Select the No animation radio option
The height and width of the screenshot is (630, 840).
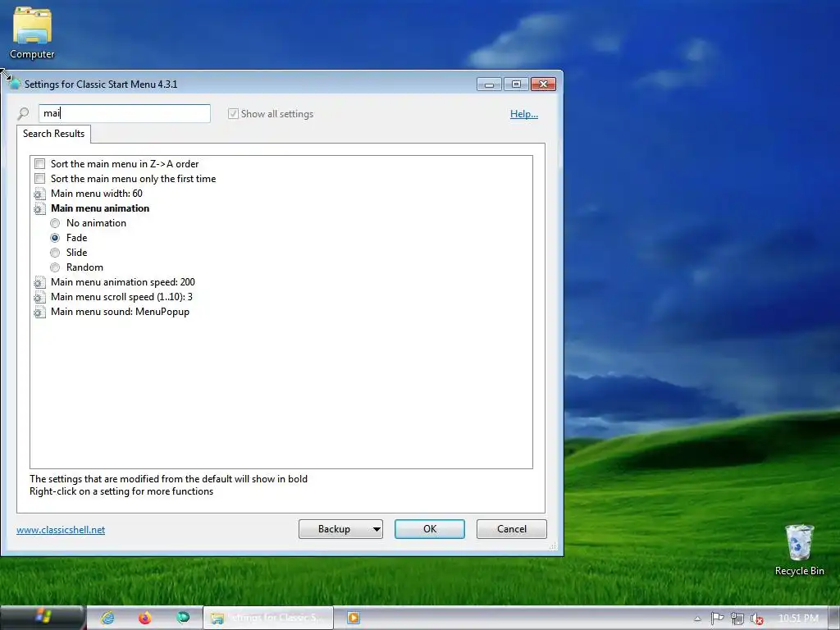(55, 223)
